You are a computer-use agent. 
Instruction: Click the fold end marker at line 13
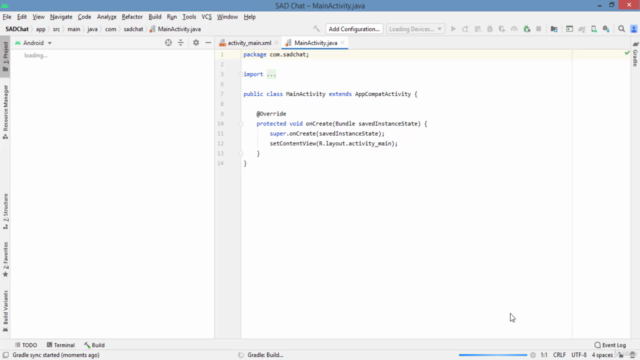click(x=241, y=153)
